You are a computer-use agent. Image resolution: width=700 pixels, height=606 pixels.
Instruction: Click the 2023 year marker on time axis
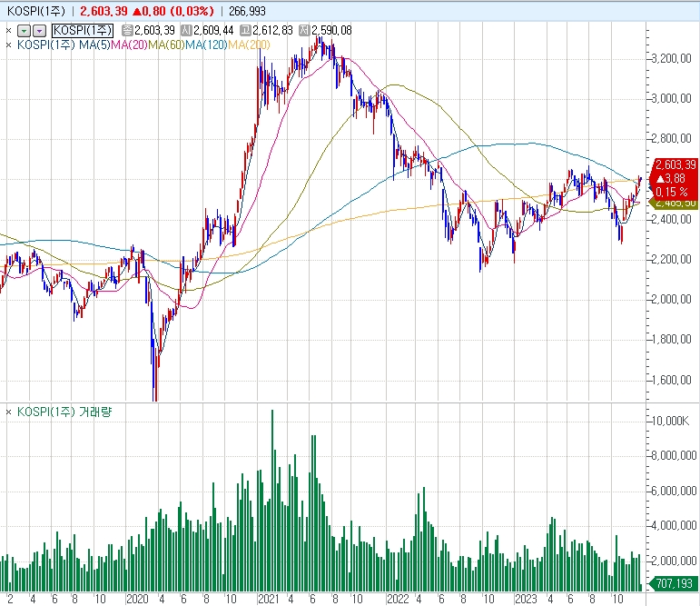pyautogui.click(x=526, y=599)
